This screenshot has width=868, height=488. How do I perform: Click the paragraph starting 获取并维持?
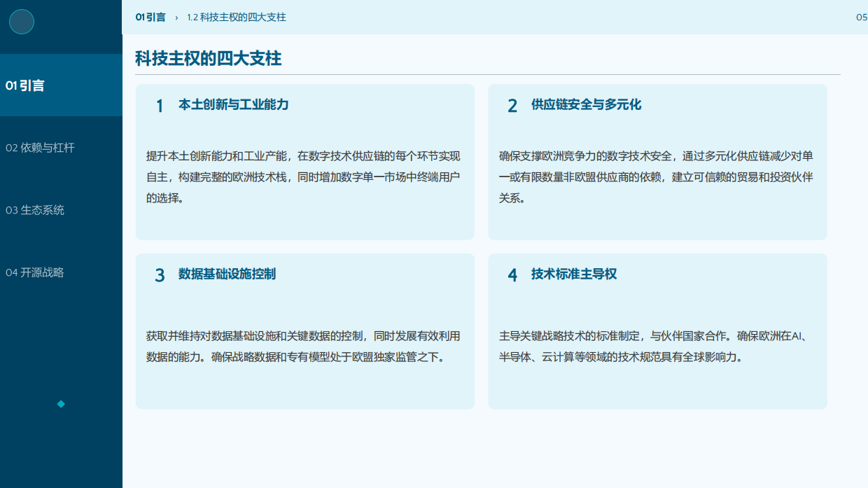(x=303, y=347)
